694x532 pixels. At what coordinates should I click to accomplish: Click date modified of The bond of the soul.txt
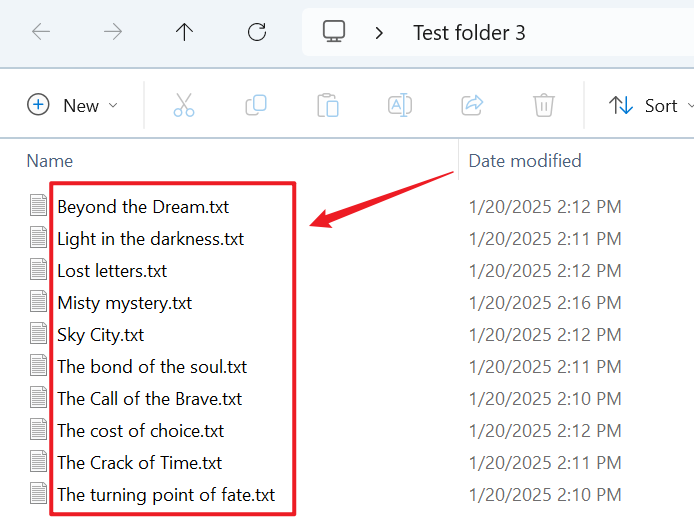[545, 367]
